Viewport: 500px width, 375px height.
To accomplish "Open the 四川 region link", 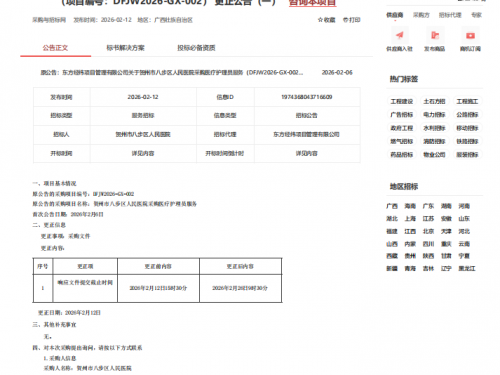I will click(428, 244).
